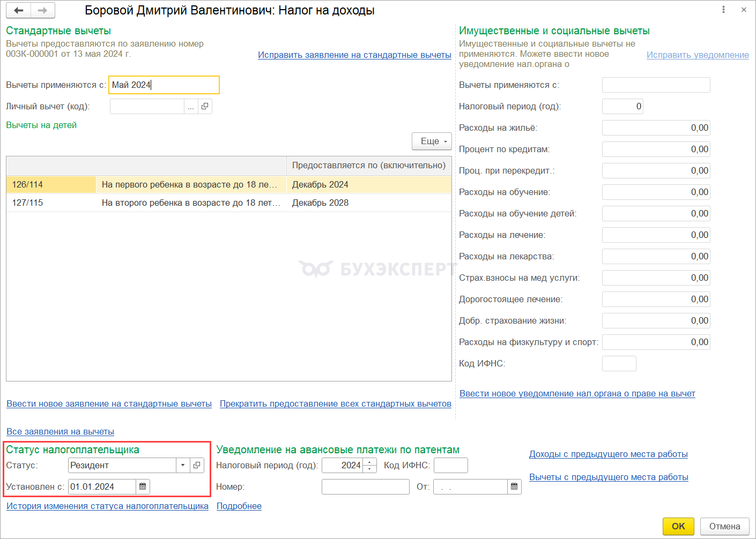This screenshot has height=539, width=756.
Task: Click OK to save tax settings
Action: (678, 526)
